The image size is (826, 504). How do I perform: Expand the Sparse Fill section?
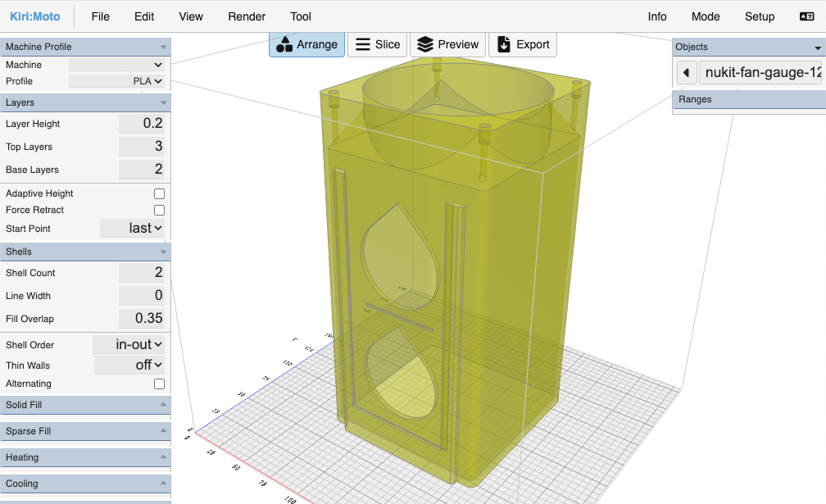(x=85, y=431)
